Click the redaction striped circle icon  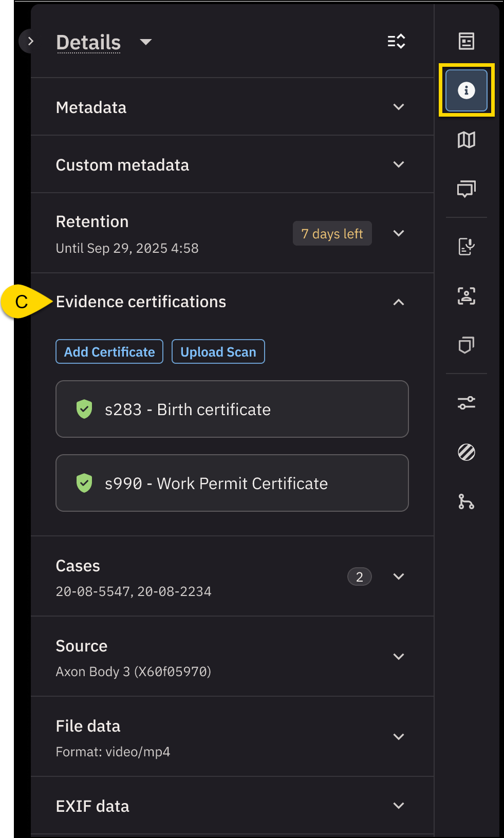pos(466,452)
